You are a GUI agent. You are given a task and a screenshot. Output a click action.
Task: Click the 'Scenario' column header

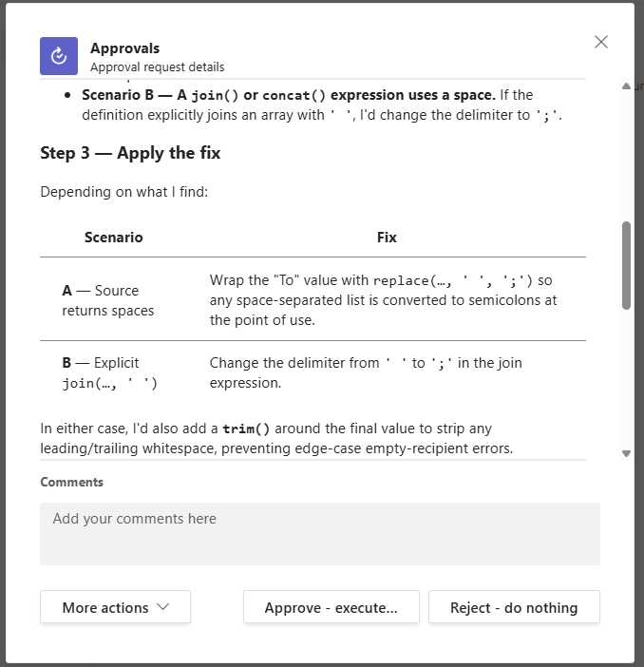tap(114, 237)
